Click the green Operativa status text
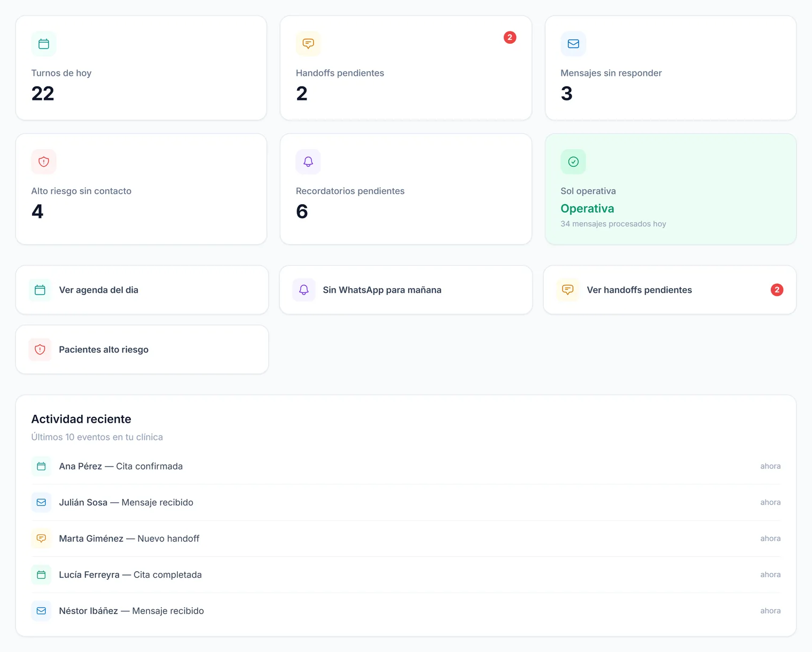 (587, 208)
